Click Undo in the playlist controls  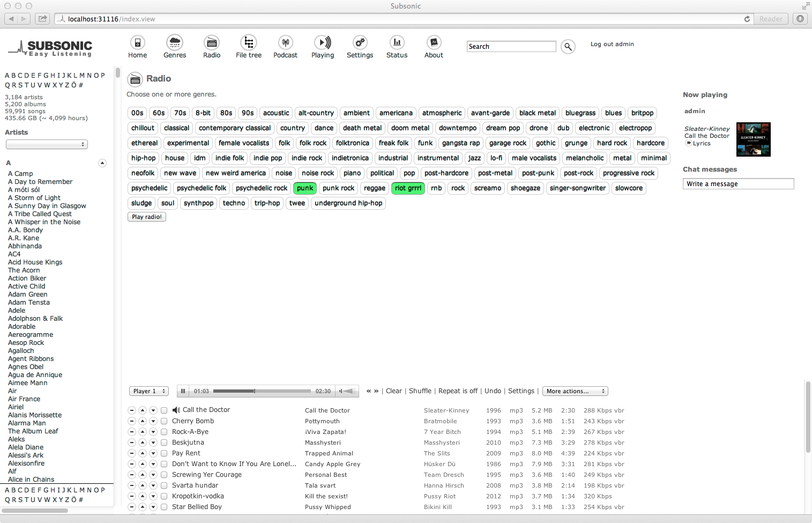coord(493,391)
